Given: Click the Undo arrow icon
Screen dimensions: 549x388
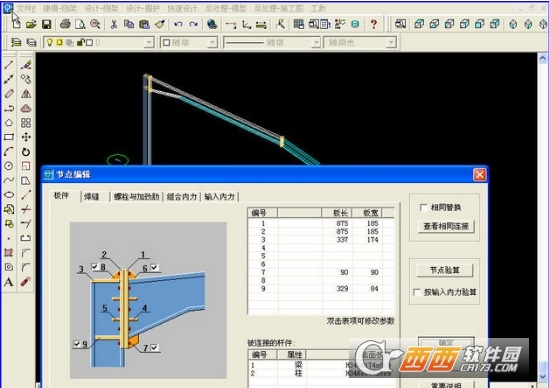Looking at the screenshot, I should [178, 24].
